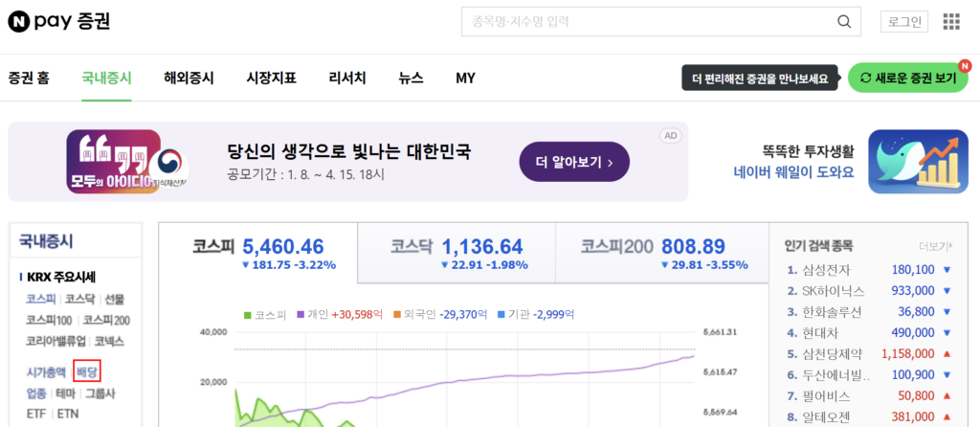
Task: Click the 새로운 증권 보기 button
Action: coord(907,79)
